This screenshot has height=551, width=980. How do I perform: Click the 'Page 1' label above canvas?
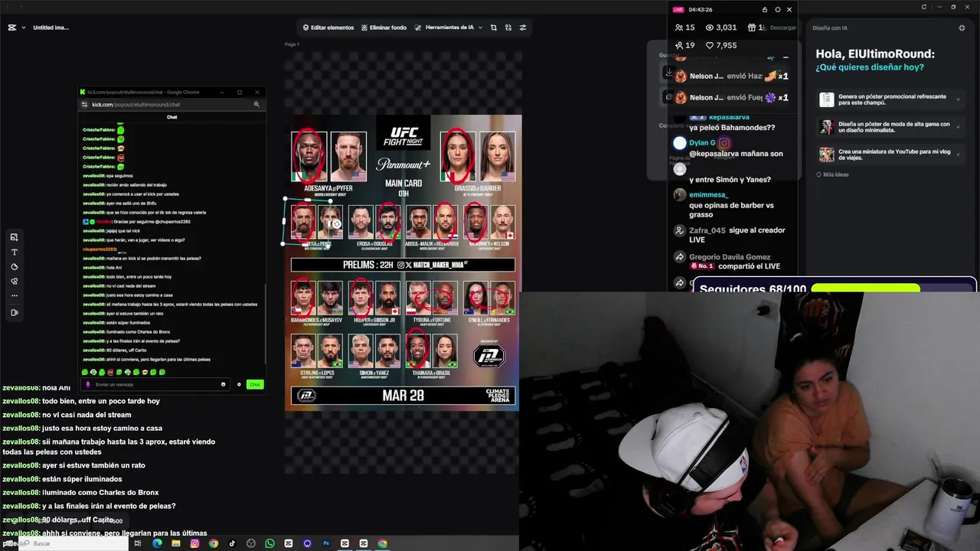[x=292, y=44]
